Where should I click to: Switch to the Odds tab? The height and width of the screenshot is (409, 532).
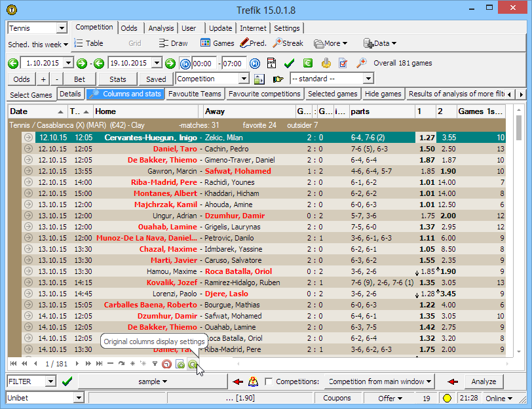coord(129,28)
